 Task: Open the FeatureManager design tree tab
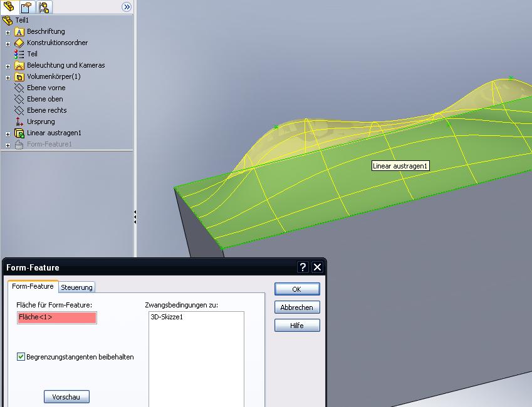[9, 6]
